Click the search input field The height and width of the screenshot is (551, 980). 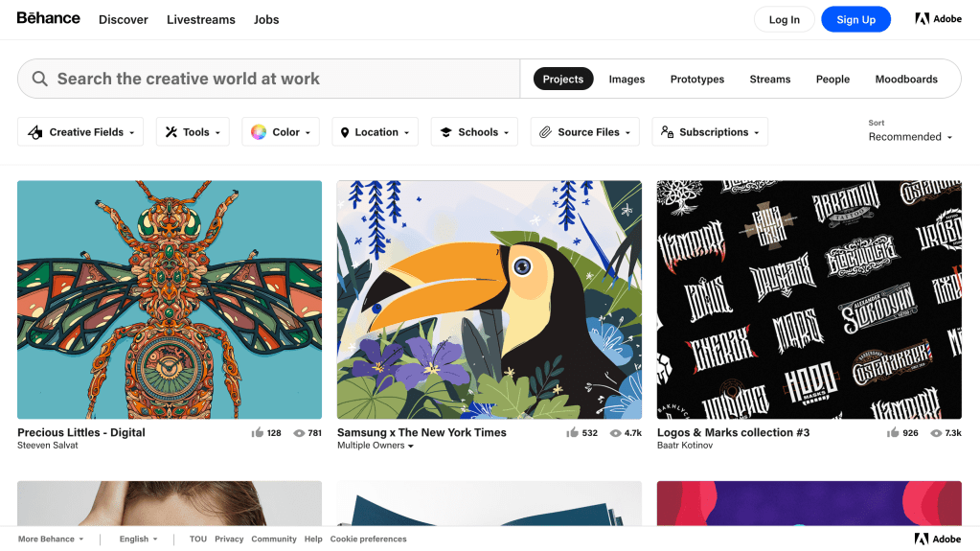click(x=278, y=79)
